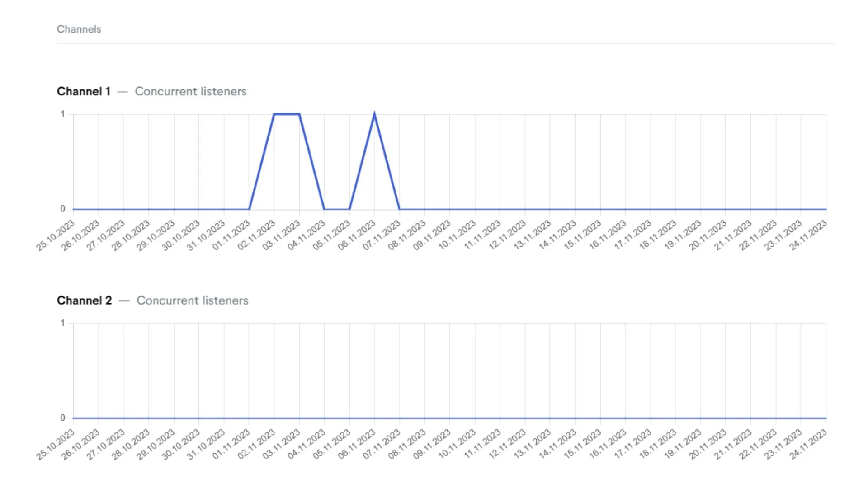Image resolution: width=868 pixels, height=488 pixels.
Task: Click Channel 1 data point at 02.11.2023
Action: click(274, 114)
